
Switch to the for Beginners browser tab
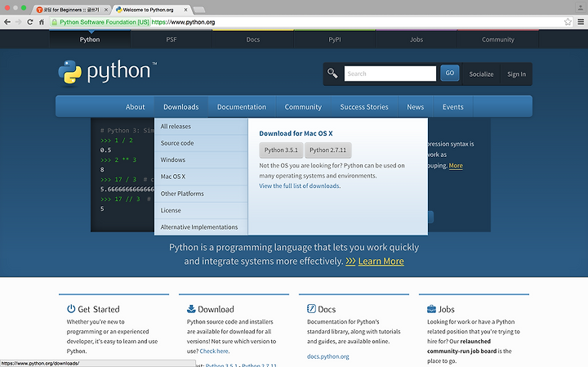point(69,10)
